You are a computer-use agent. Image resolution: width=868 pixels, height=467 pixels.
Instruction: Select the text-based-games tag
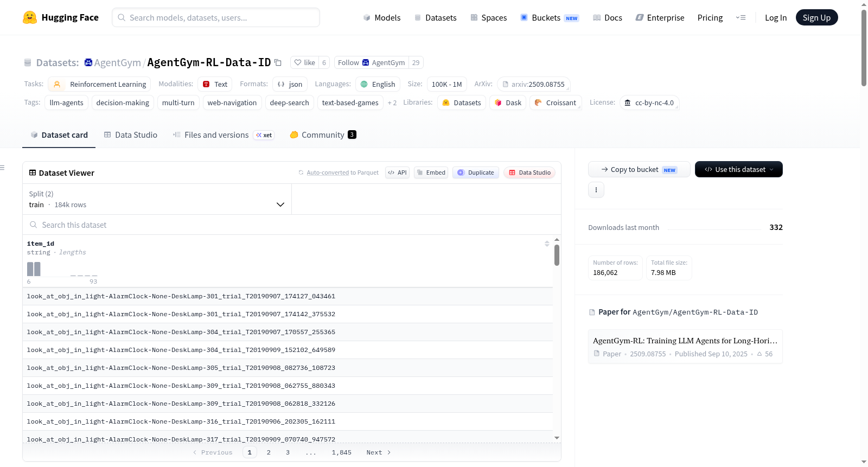click(x=350, y=103)
